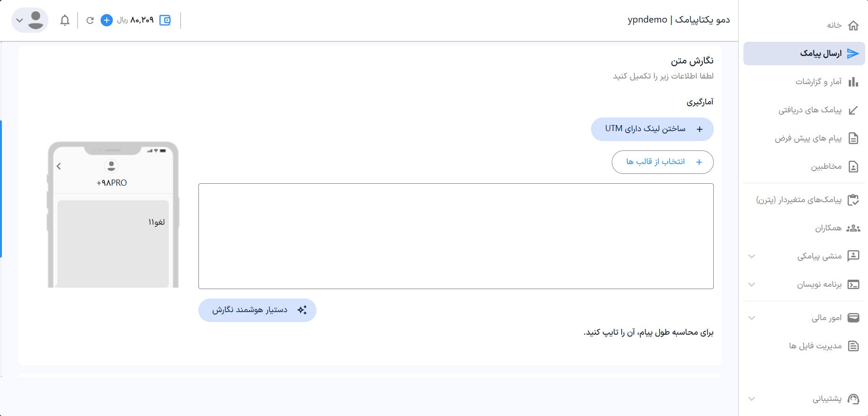Click the wallet icon in header
This screenshot has width=868, height=416.
click(x=165, y=20)
